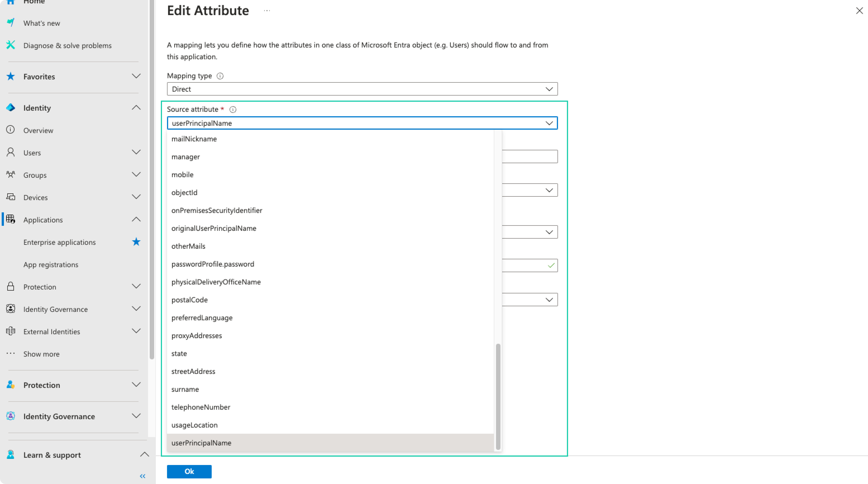Click the Show more ellipsis icon
The height and width of the screenshot is (484, 868).
[x=11, y=353]
